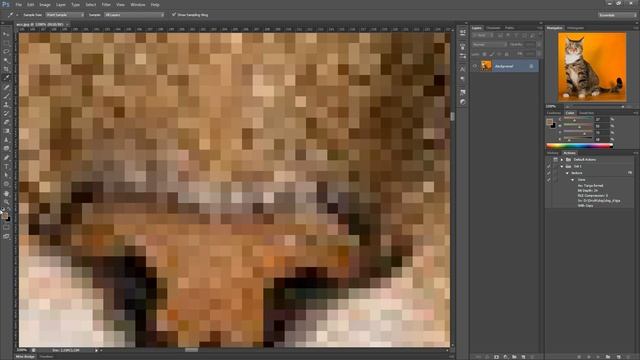Viewport: 640px width, 360px height.
Task: Select the Clone Stamp tool
Action: 6,105
